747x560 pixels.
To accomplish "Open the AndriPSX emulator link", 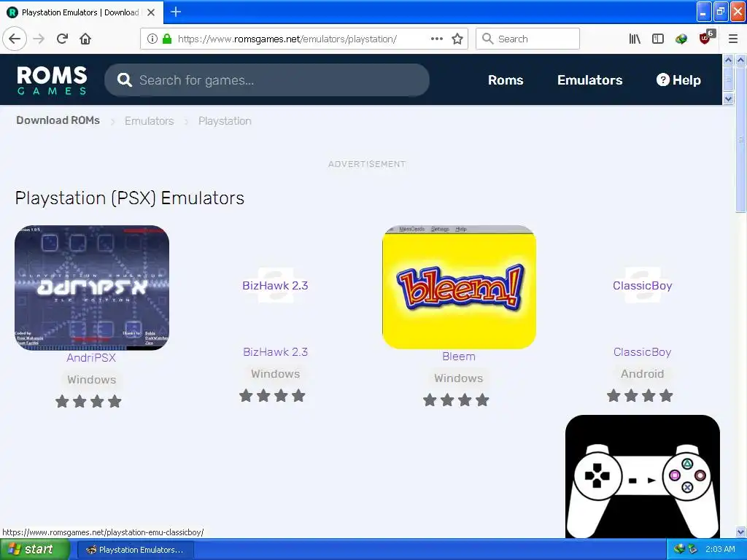I will [x=91, y=357].
